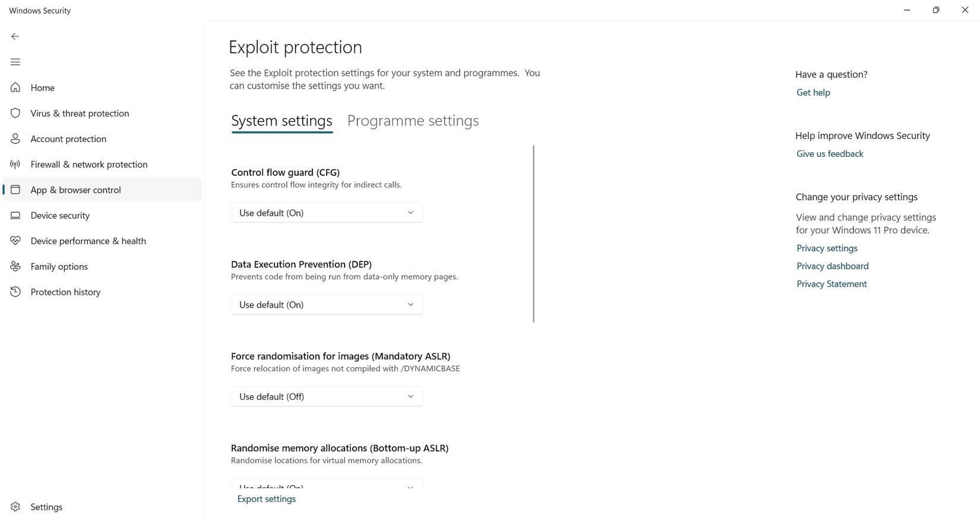The width and height of the screenshot is (980, 521).
Task: Open the Privacy dashboard link
Action: 832,266
